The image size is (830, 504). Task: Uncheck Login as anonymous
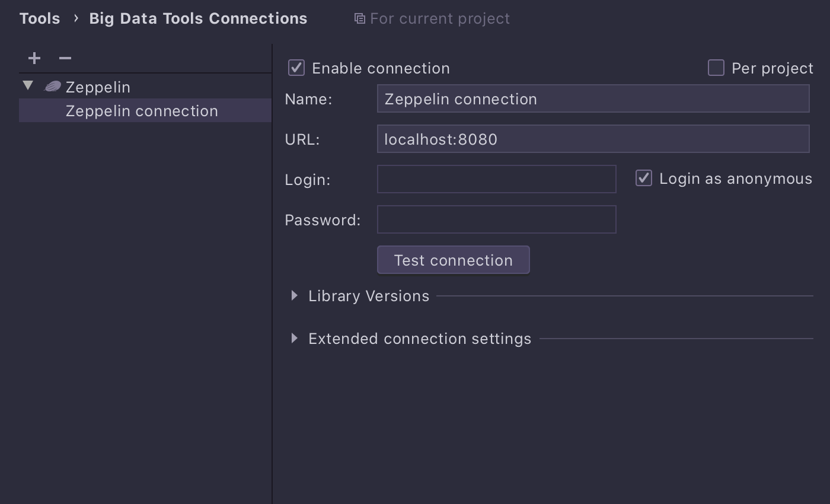[x=644, y=178]
